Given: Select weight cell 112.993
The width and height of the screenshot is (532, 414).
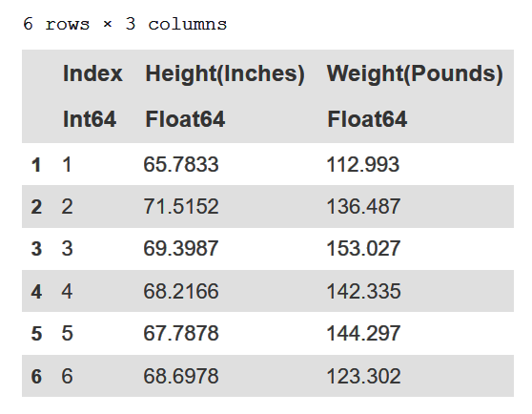Looking at the screenshot, I should point(362,165).
